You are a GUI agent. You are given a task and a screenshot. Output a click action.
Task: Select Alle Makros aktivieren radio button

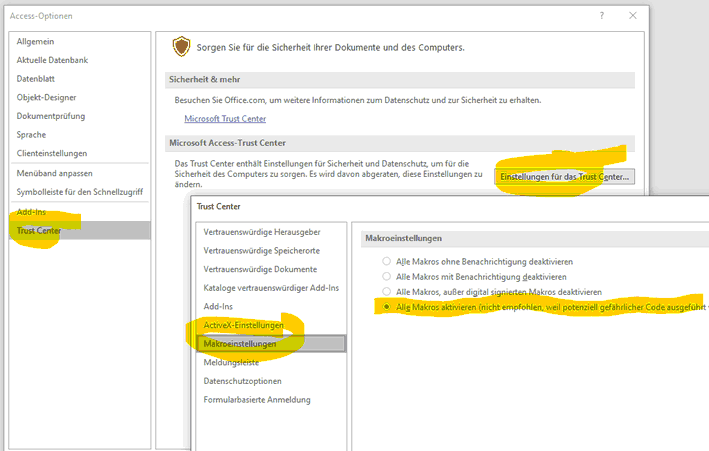386,307
